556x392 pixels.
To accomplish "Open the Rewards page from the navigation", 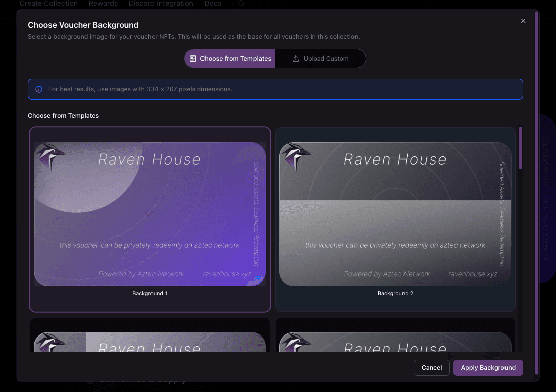I will point(103,4).
